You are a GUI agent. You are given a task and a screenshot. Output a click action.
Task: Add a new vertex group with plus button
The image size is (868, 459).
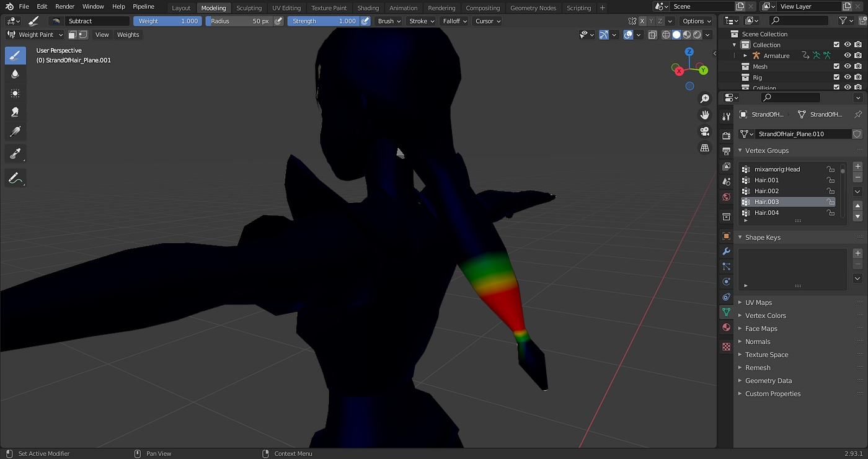tap(857, 166)
